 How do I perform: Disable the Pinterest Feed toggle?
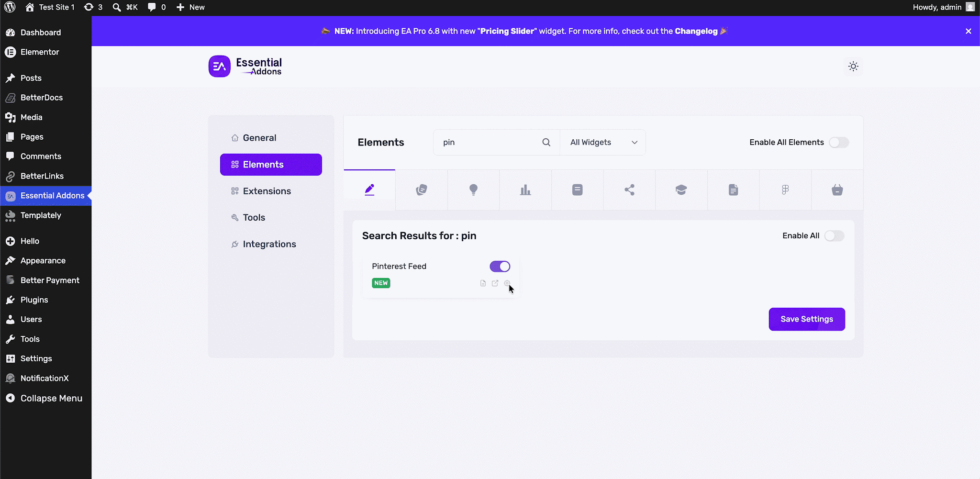coord(500,267)
